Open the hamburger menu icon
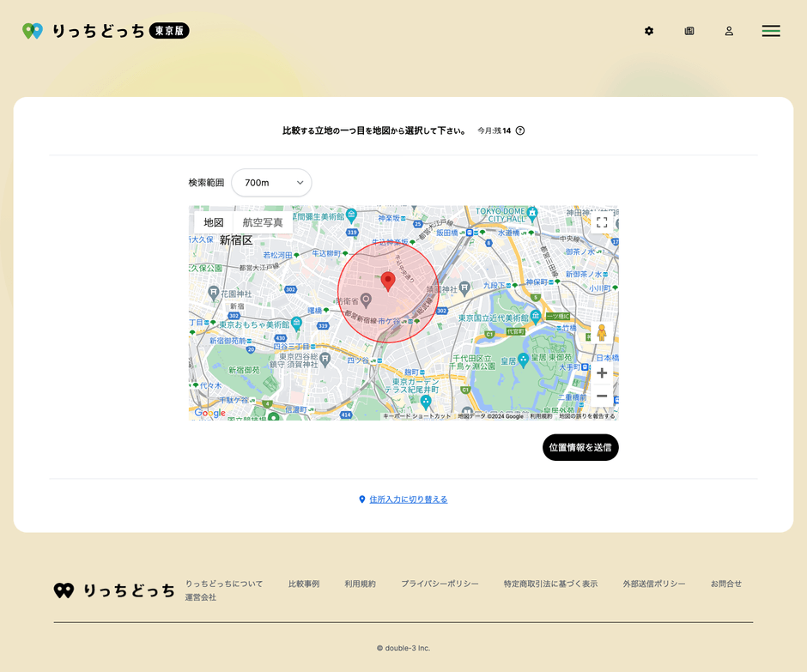 tap(771, 31)
